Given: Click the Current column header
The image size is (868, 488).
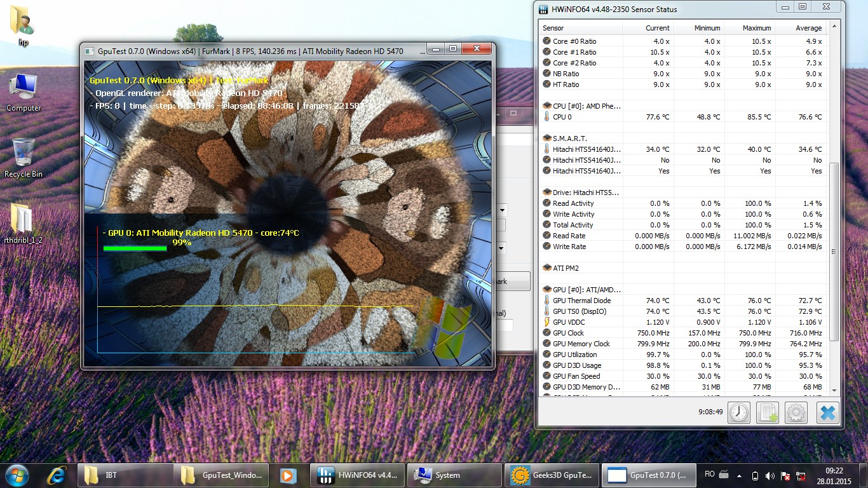Looking at the screenshot, I should 648,28.
